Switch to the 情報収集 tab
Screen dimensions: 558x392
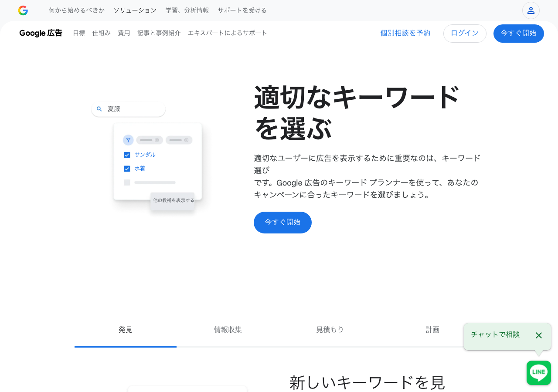point(228,330)
